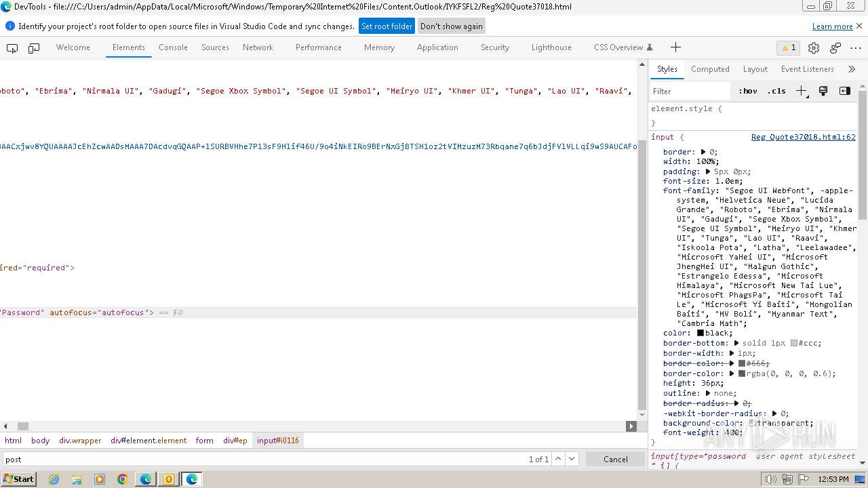Switch to Layout pane tab
Viewport: 868px width, 488px height.
point(755,69)
